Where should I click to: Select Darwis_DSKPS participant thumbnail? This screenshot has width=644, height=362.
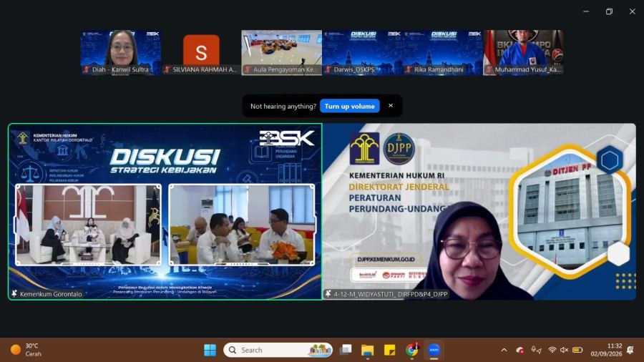[362, 52]
